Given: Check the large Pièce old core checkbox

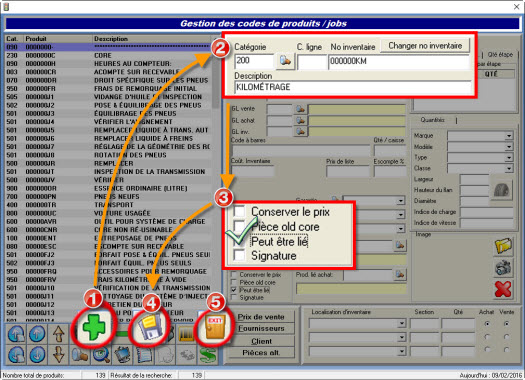Looking at the screenshot, I should pos(239,226).
